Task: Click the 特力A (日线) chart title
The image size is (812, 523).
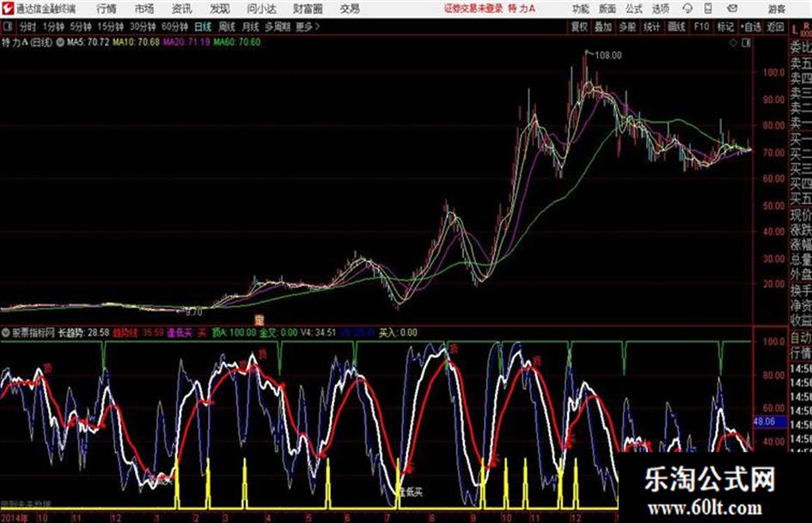Action: (27, 42)
